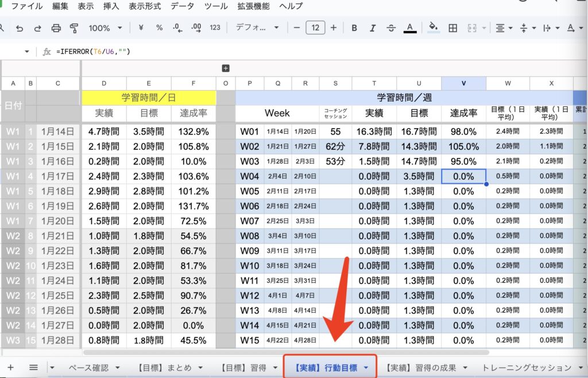Open the データ menu
Screen dimensions: 588x378
[x=182, y=7]
